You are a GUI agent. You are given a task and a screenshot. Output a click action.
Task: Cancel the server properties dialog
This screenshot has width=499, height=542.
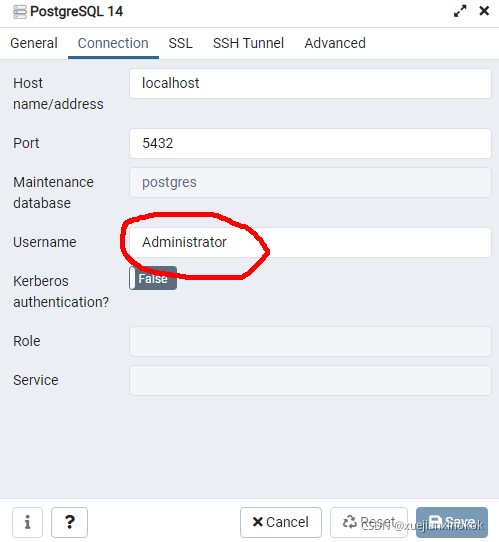pyautogui.click(x=281, y=522)
